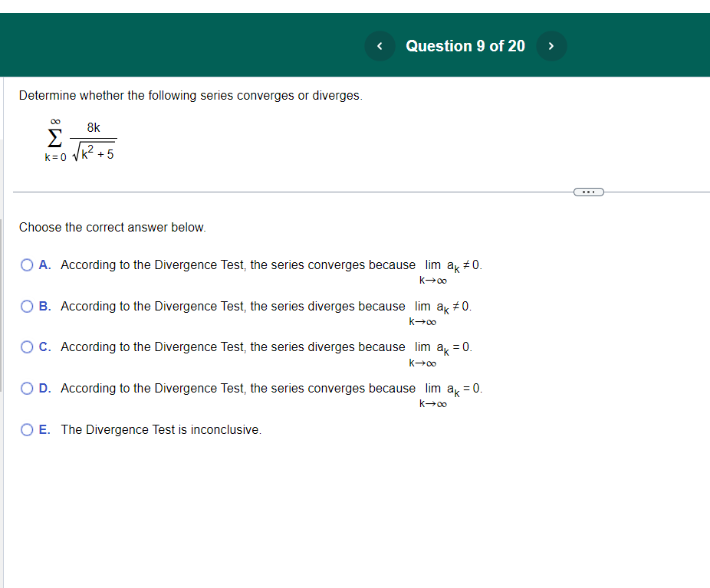Select the diverges-because-limit-nonzero answer option B

(27, 306)
